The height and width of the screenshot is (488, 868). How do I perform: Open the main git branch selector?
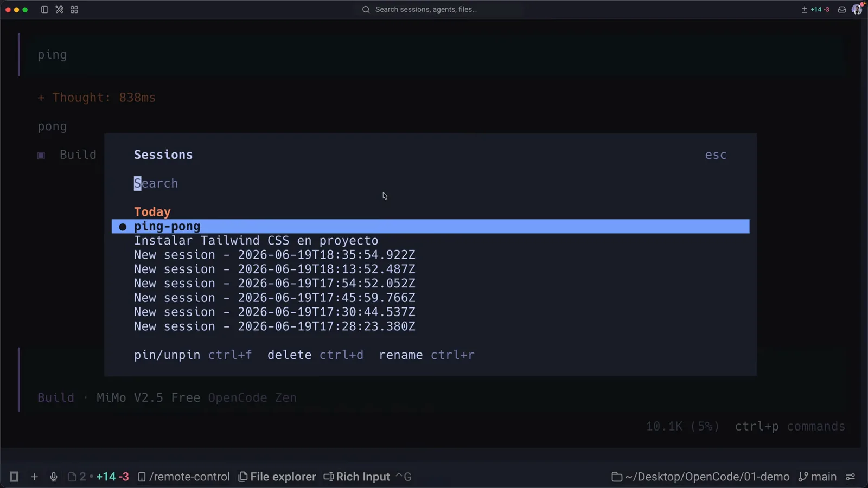tap(818, 477)
